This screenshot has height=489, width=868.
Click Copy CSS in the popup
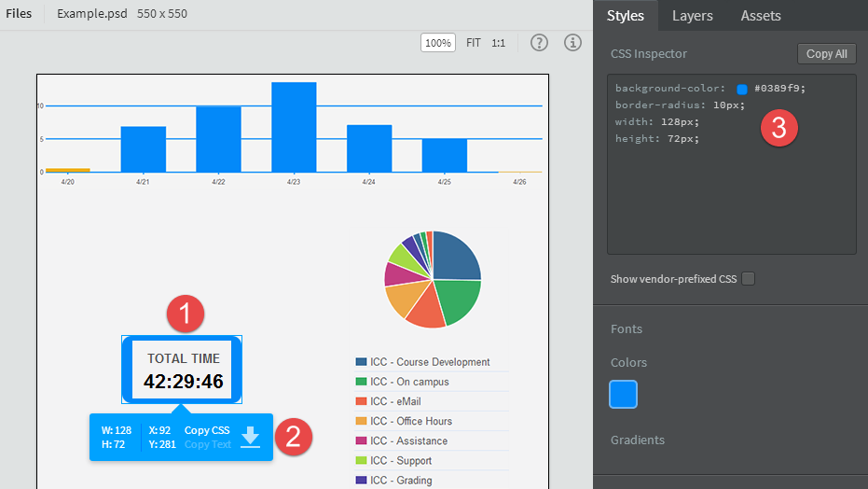tap(207, 430)
